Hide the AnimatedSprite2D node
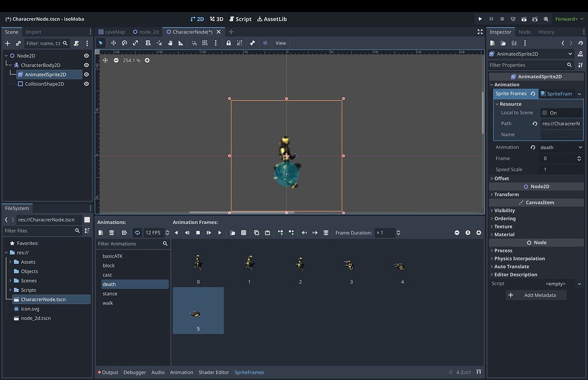The image size is (588, 380). click(x=87, y=74)
